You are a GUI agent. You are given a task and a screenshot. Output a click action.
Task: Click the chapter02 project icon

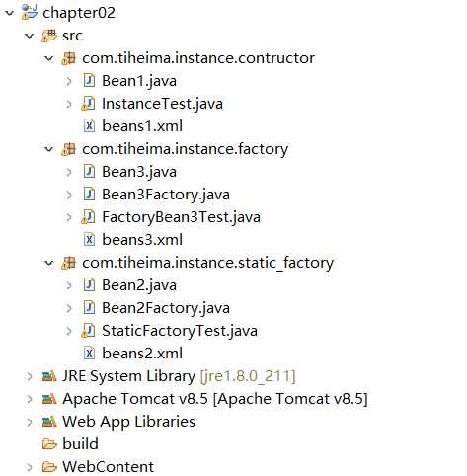tap(30, 13)
